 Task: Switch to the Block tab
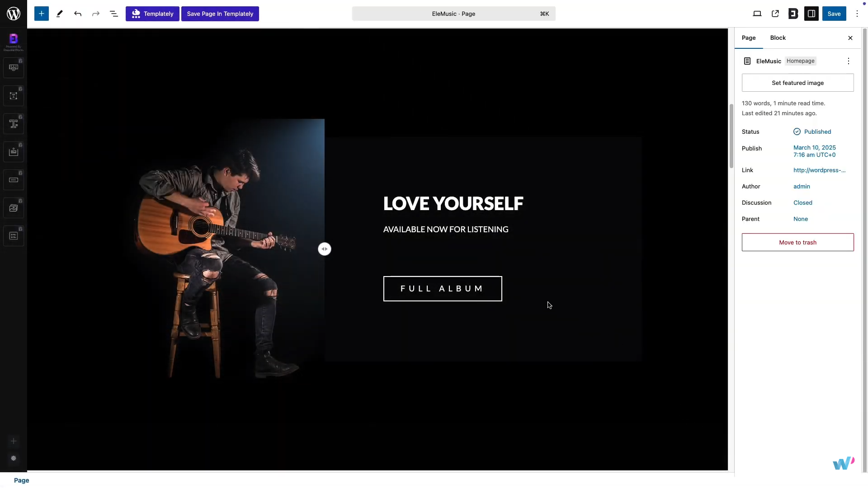point(778,38)
